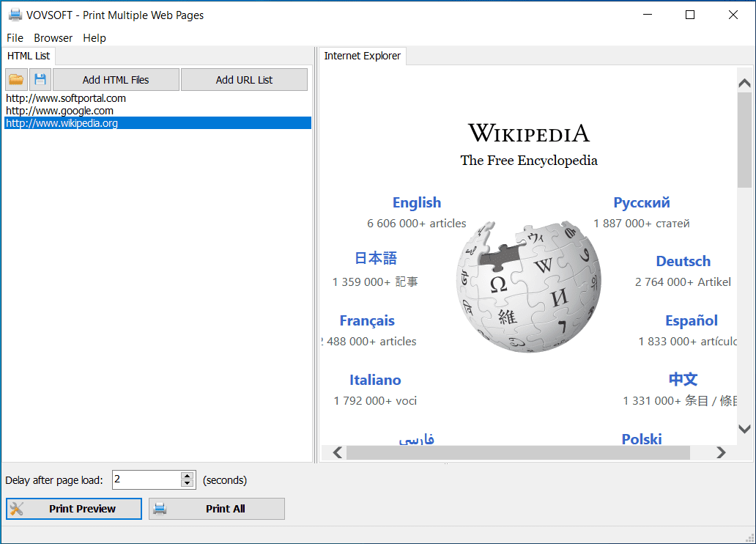Viewport: 756px width, 544px height.
Task: Open the Русский Wikipedia link
Action: pyautogui.click(x=641, y=202)
